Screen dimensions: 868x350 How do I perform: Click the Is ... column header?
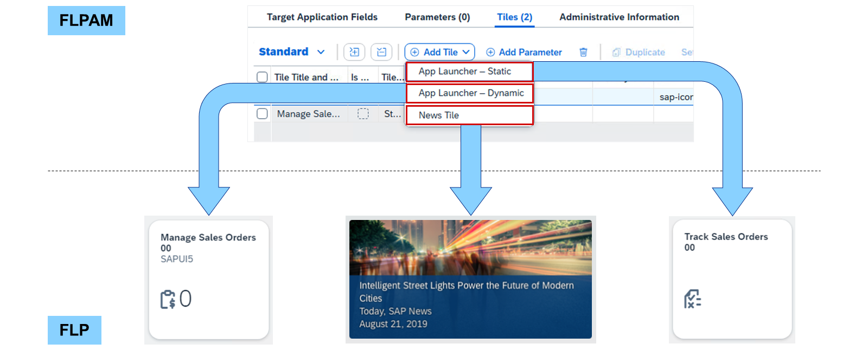tap(360, 77)
